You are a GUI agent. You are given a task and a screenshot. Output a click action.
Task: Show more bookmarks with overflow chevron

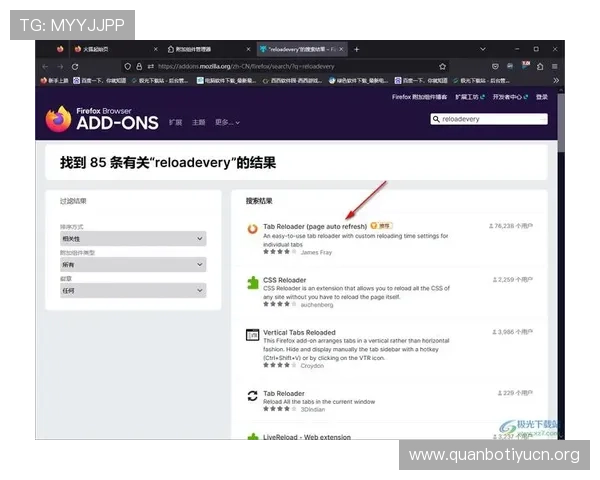(556, 80)
